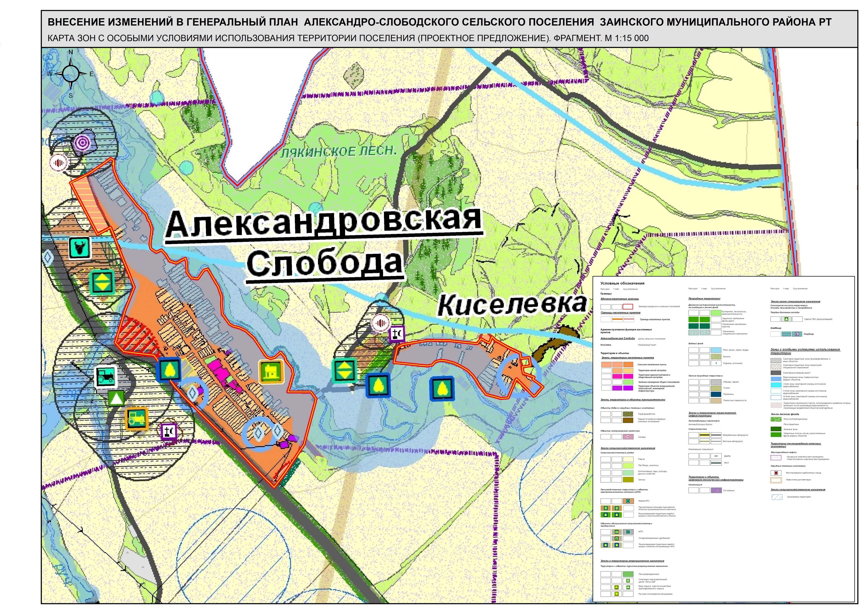Click the cemetery icon in bottom-left hatched zone

click(x=169, y=431)
